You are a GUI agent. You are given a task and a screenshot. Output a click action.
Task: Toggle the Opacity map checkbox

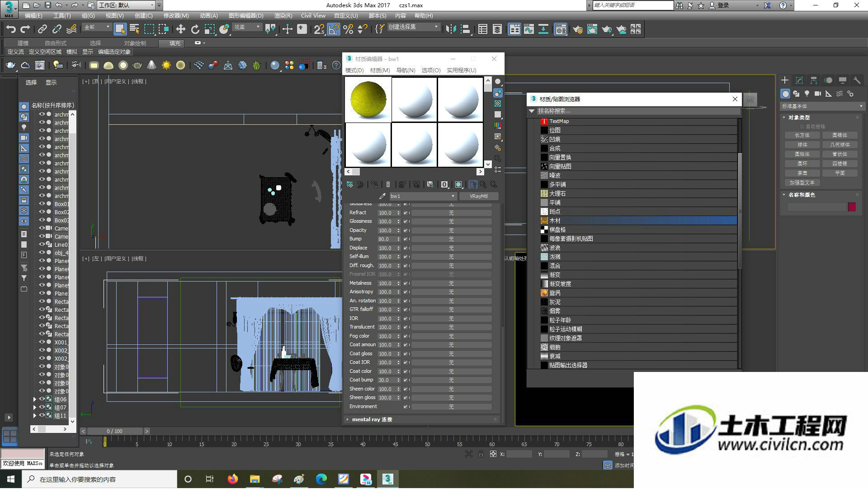[406, 230]
